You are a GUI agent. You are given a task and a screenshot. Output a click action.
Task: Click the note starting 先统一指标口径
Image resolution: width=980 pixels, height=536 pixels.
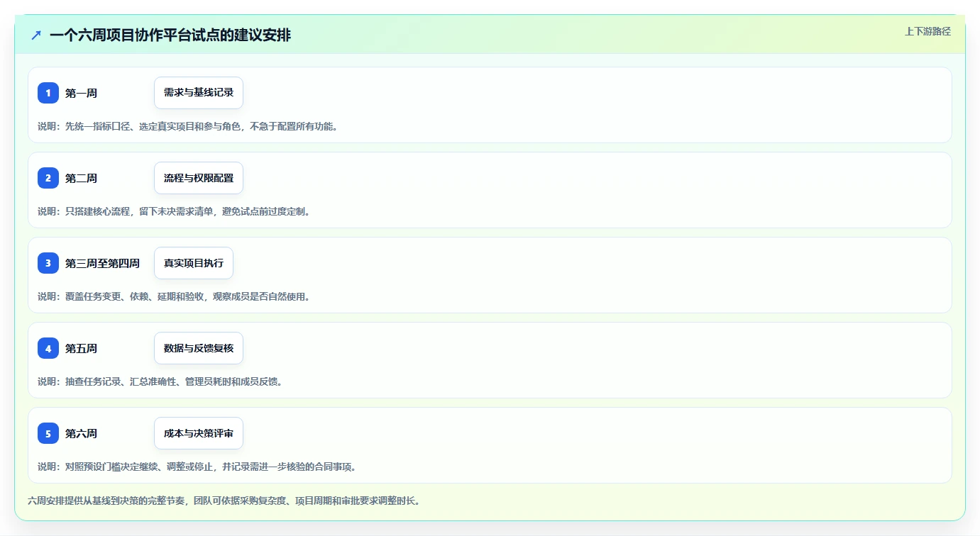click(188, 126)
